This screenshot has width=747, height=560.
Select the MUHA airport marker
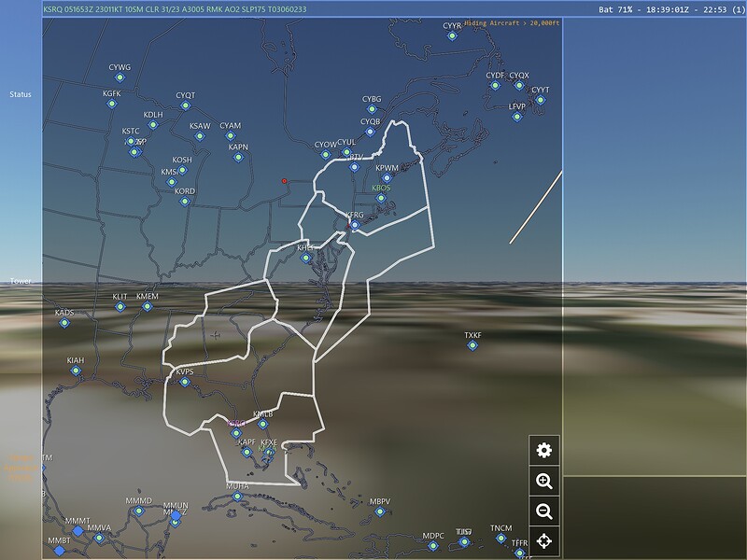(x=237, y=497)
